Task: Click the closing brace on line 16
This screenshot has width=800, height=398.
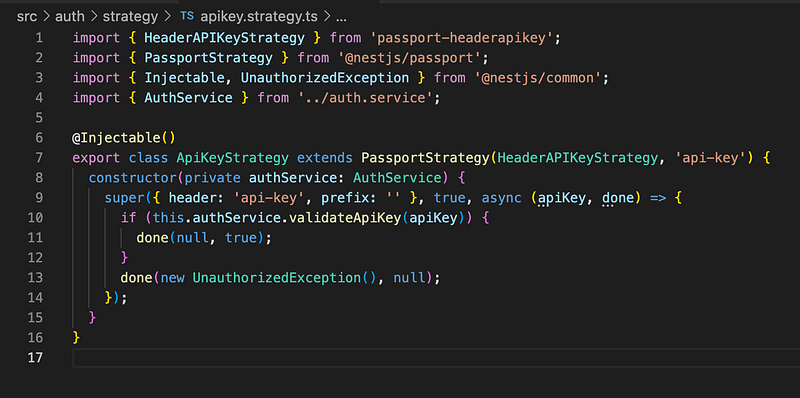Action: (x=77, y=337)
